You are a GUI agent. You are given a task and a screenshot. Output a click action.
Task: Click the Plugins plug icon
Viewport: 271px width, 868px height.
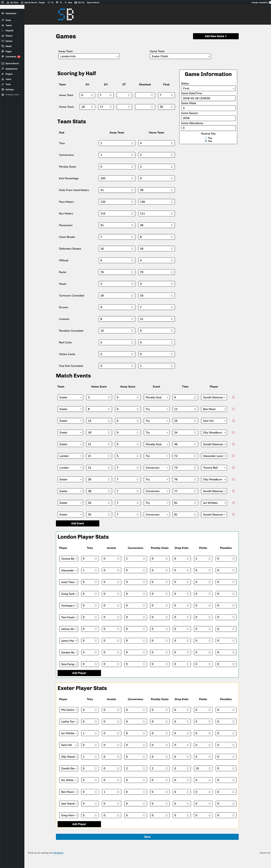point(3,74)
